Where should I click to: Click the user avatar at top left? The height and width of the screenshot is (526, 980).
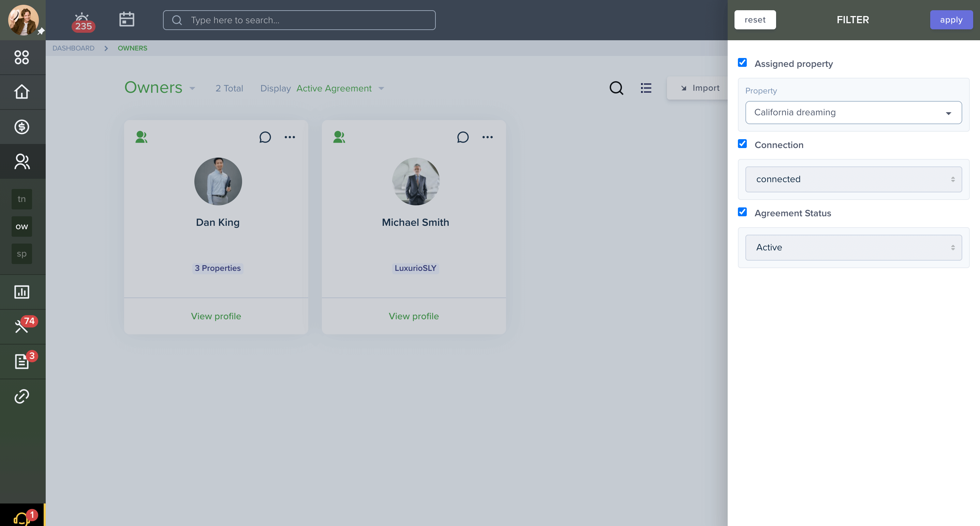(x=23, y=20)
